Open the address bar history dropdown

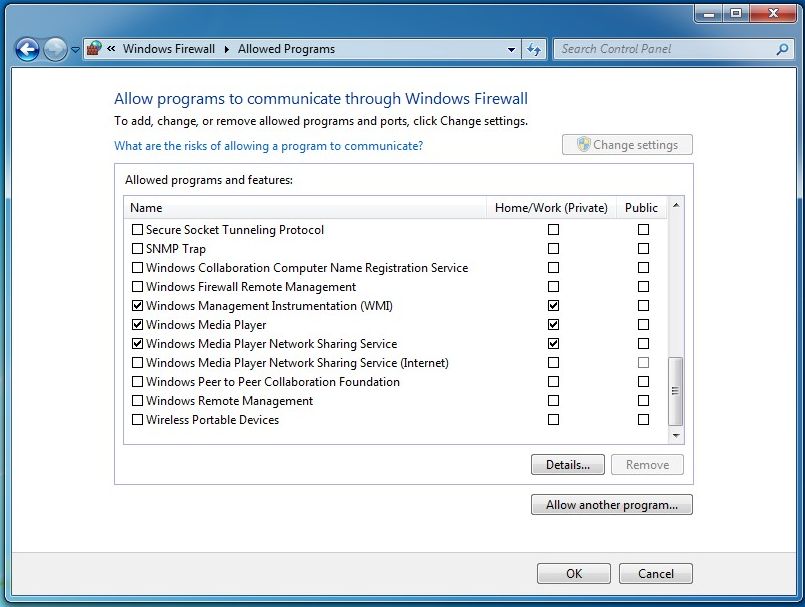coord(511,49)
